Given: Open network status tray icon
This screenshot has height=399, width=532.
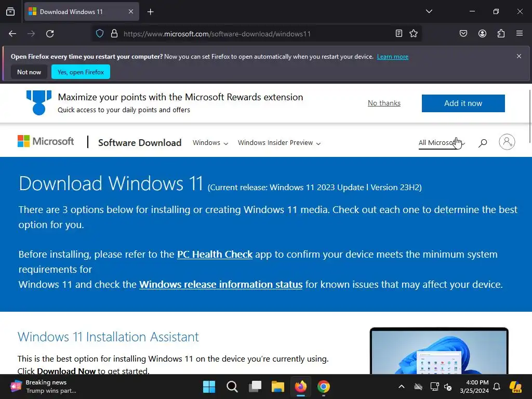Looking at the screenshot, I should 434,387.
